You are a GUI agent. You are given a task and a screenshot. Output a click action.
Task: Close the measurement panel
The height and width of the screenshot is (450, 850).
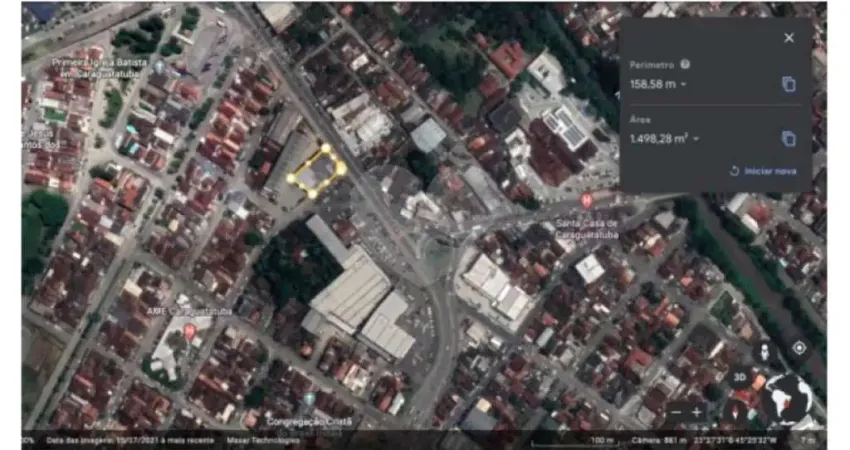coord(789,38)
